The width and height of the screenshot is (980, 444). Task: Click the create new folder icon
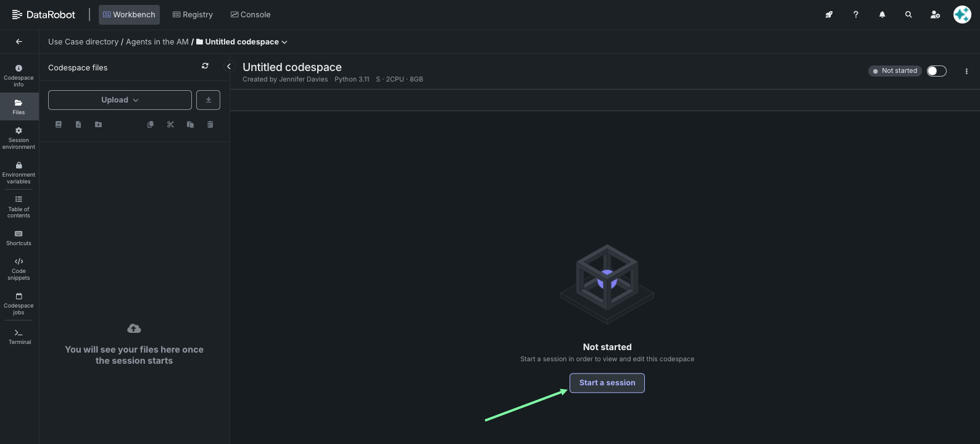coord(98,125)
